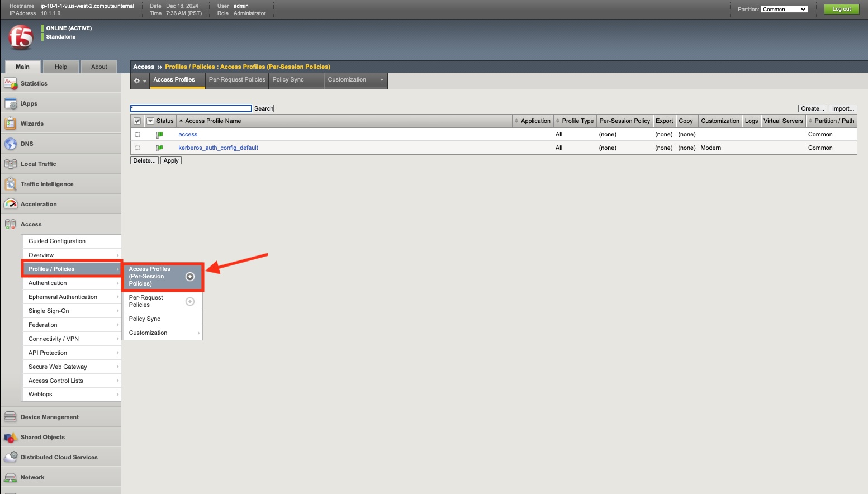Viewport: 868px width, 494px height.
Task: Click the Apply button
Action: (171, 161)
